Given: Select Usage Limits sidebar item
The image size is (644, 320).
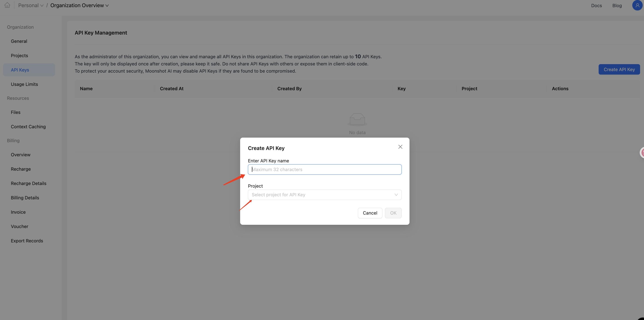Looking at the screenshot, I should click(24, 84).
